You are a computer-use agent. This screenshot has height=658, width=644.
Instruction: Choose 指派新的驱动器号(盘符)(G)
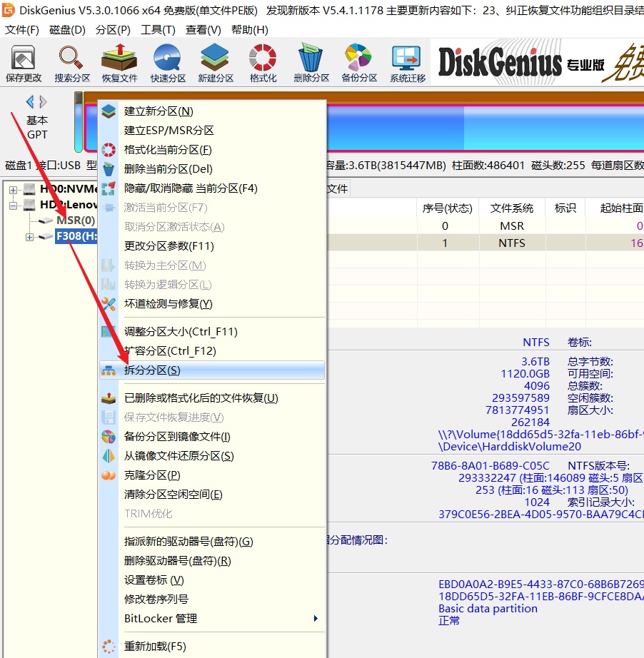coord(212,542)
